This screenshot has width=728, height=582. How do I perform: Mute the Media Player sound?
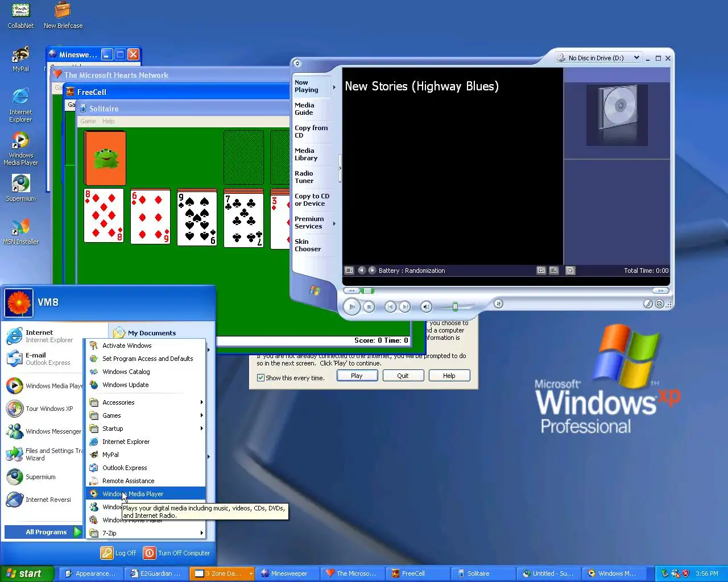tap(426, 307)
